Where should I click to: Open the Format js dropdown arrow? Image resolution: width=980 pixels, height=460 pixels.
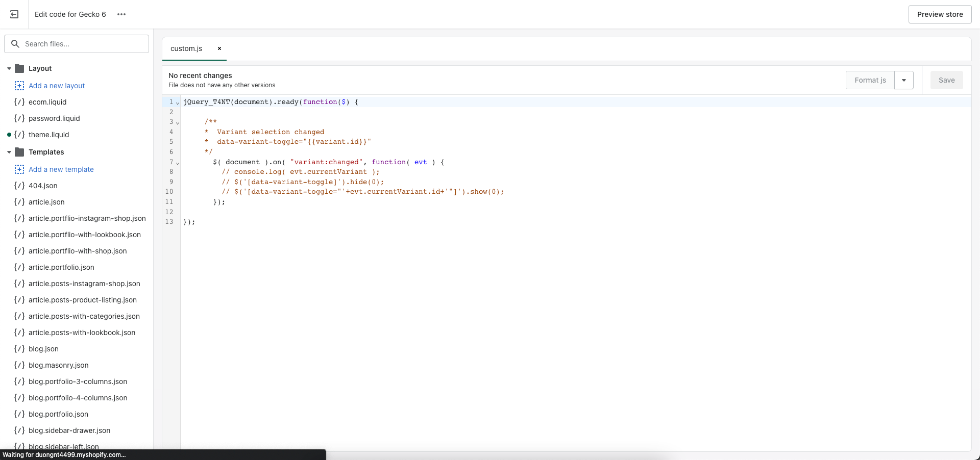[x=904, y=80]
